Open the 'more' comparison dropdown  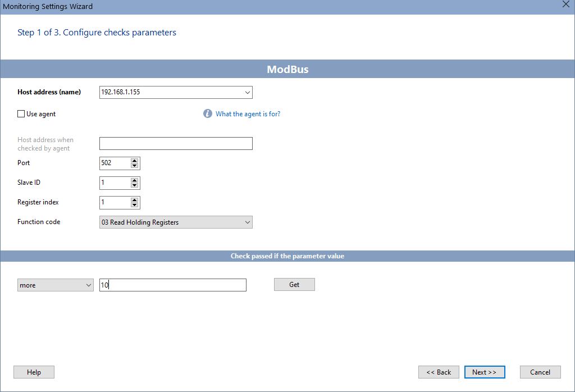pyautogui.click(x=56, y=285)
